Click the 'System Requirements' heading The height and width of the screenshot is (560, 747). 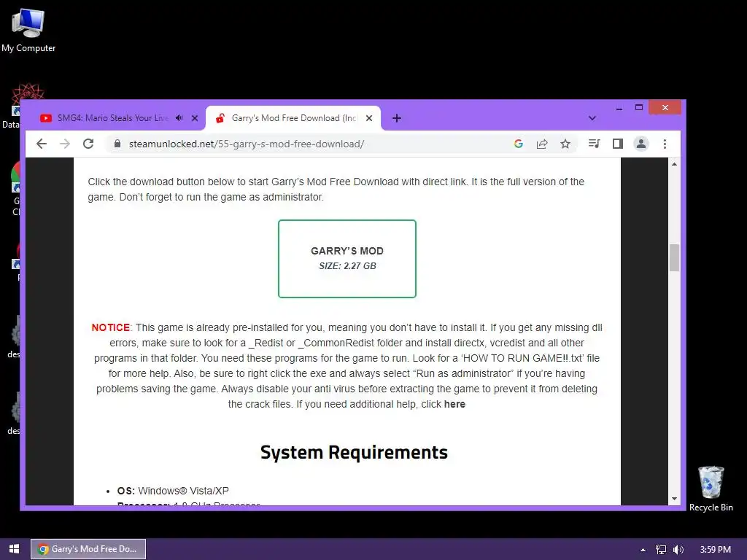tap(354, 452)
